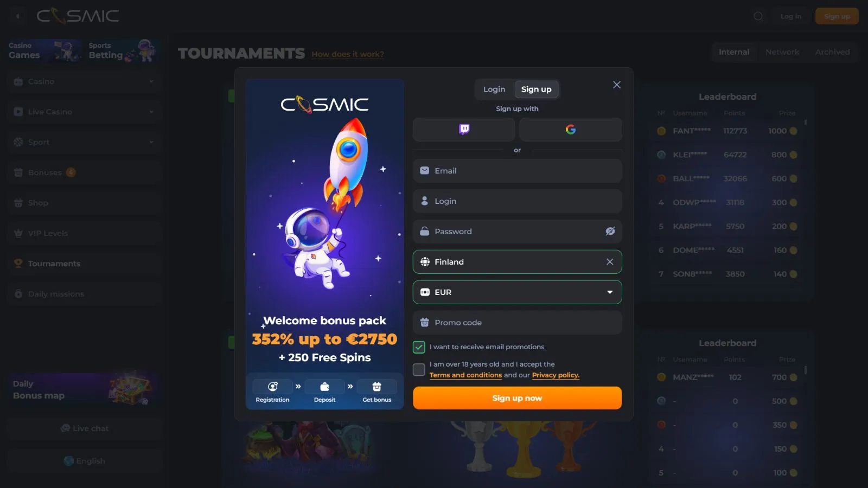Screen dimensions: 868x488
Task: Click the Get bonus gift icon
Action: tap(377, 387)
